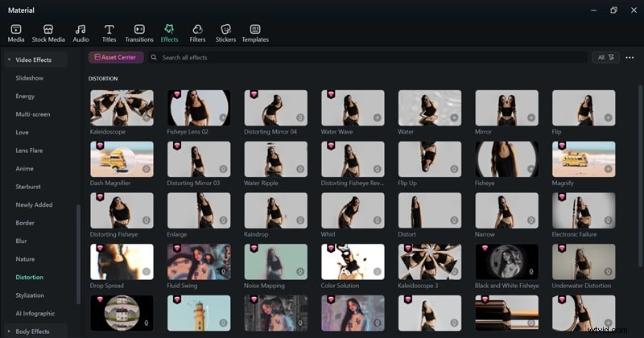This screenshot has height=338, width=644.
Task: Select Lens Flare category
Action: [30, 150]
